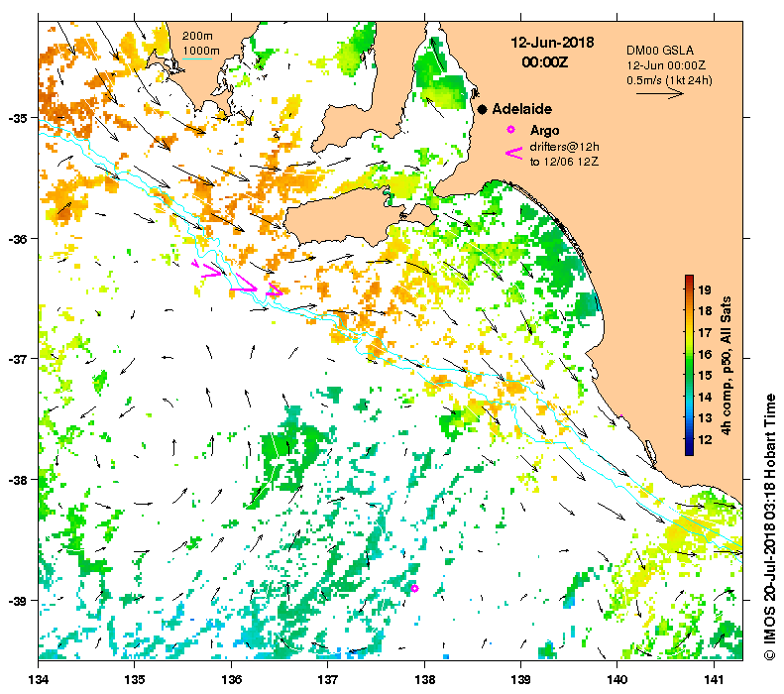Click the 134 longitude axis label

(x=39, y=679)
